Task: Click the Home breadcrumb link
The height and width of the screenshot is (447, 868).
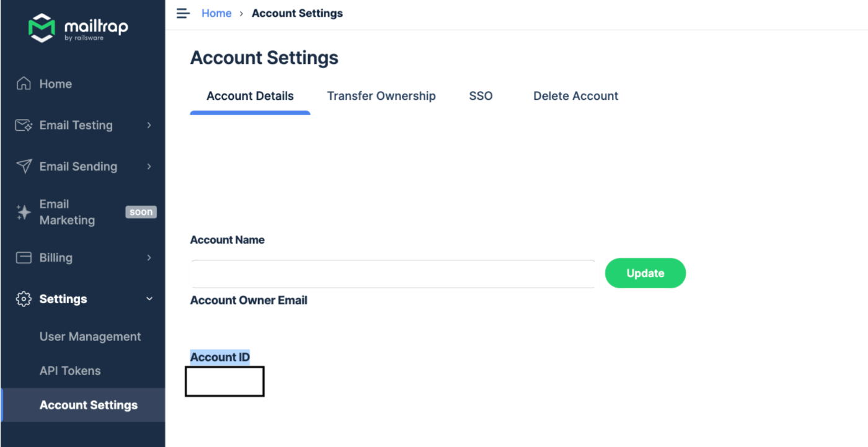Action: [x=216, y=14]
